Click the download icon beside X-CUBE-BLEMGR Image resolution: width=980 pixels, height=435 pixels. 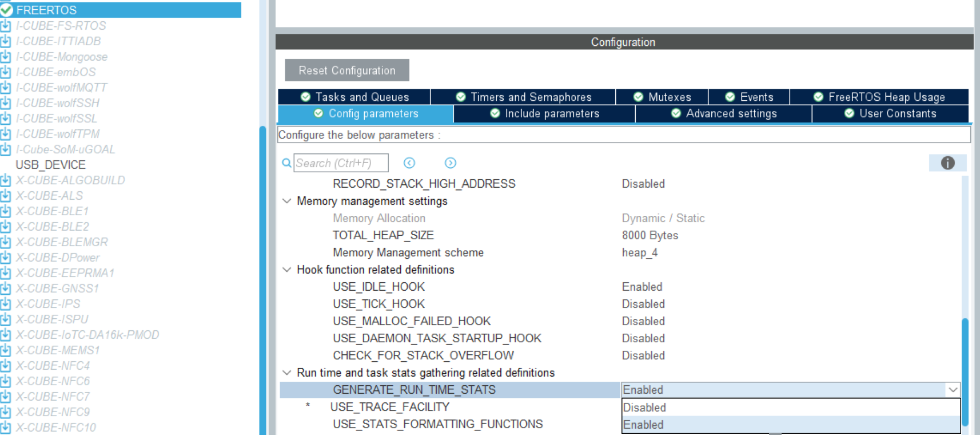tap(6, 242)
